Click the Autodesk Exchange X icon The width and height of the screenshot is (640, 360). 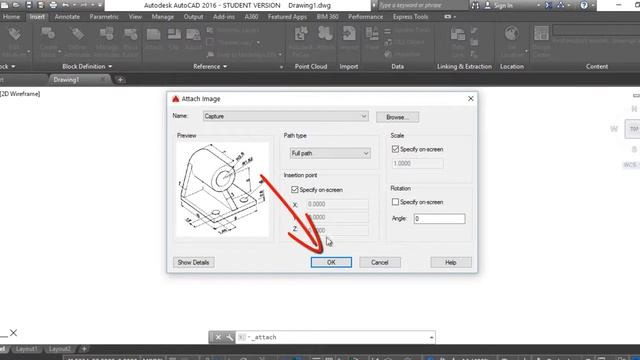click(549, 5)
